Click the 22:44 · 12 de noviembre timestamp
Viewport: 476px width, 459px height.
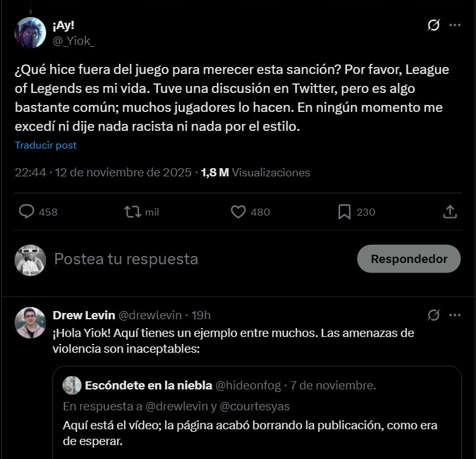pyautogui.click(x=103, y=172)
